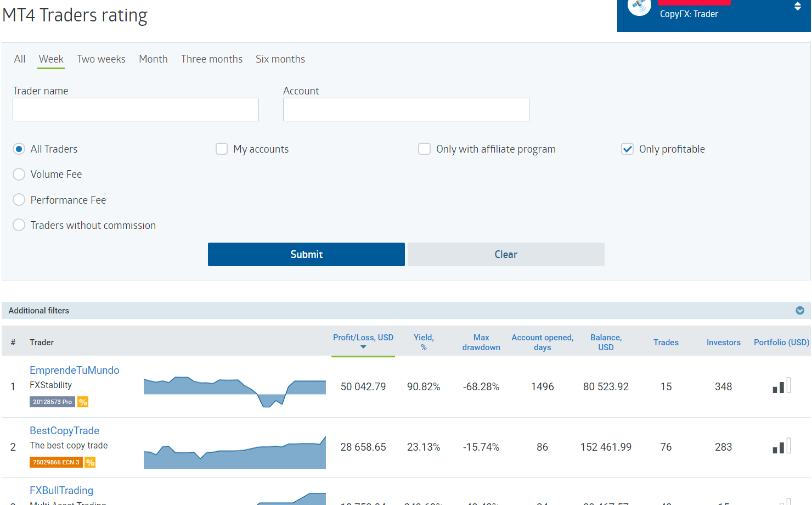Click the FXStability strategy name
The height and width of the screenshot is (505, 812).
(x=50, y=385)
